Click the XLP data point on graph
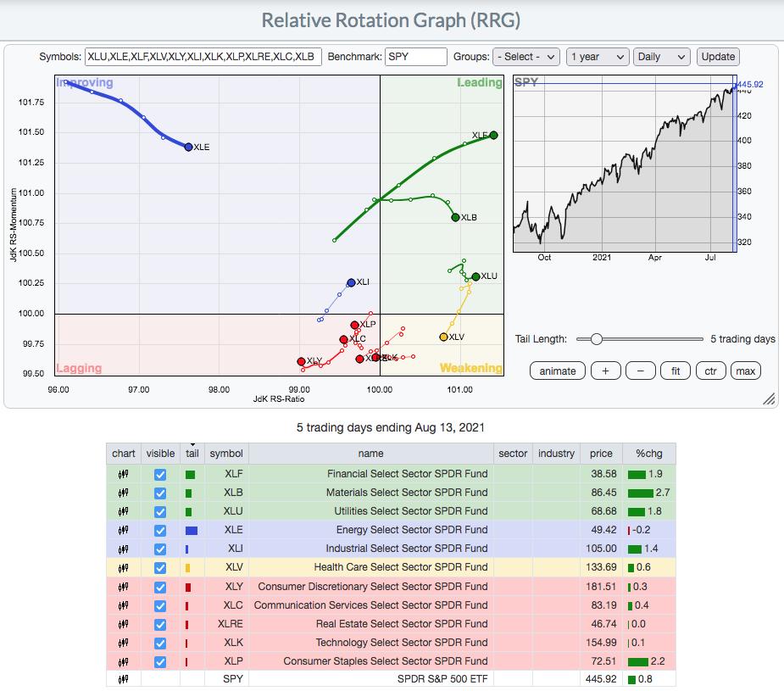 (x=354, y=325)
